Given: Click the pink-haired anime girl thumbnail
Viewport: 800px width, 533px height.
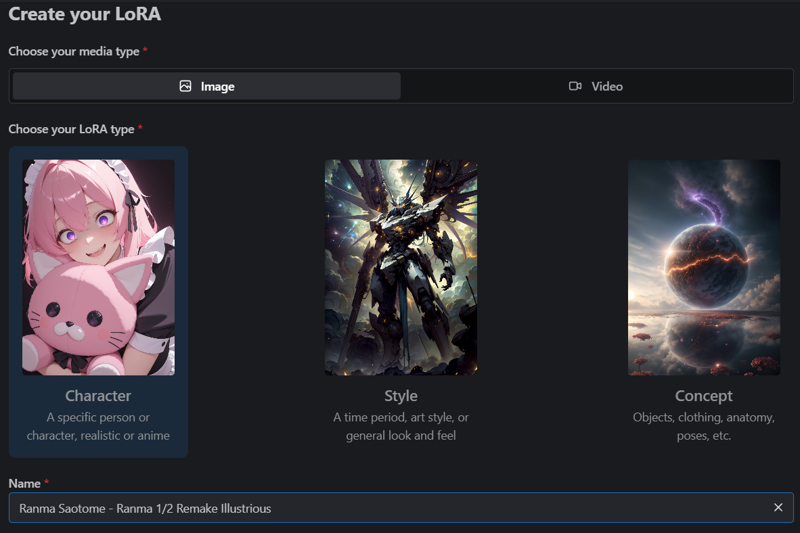Looking at the screenshot, I should tap(98, 267).
